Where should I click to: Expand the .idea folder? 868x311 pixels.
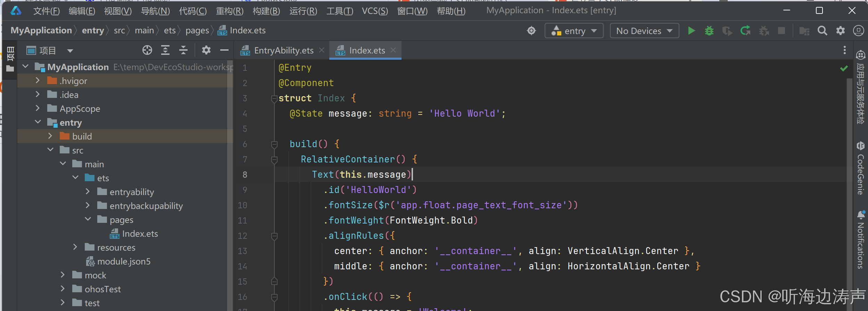tap(38, 94)
